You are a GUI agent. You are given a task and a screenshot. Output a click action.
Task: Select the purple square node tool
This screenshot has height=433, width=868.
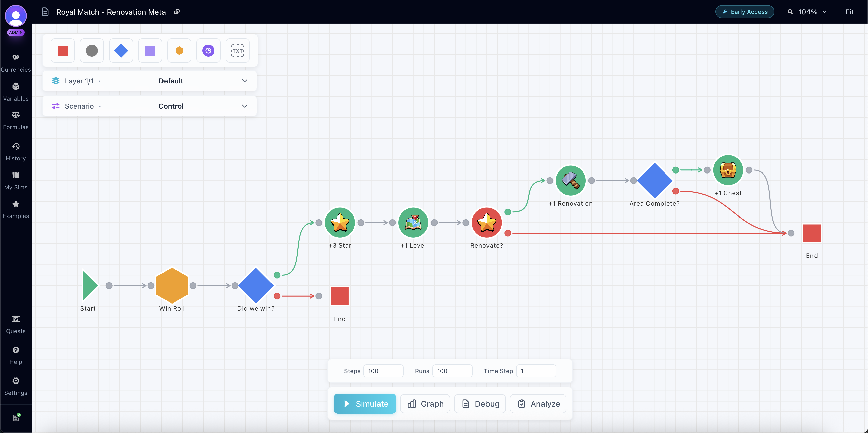click(x=150, y=51)
